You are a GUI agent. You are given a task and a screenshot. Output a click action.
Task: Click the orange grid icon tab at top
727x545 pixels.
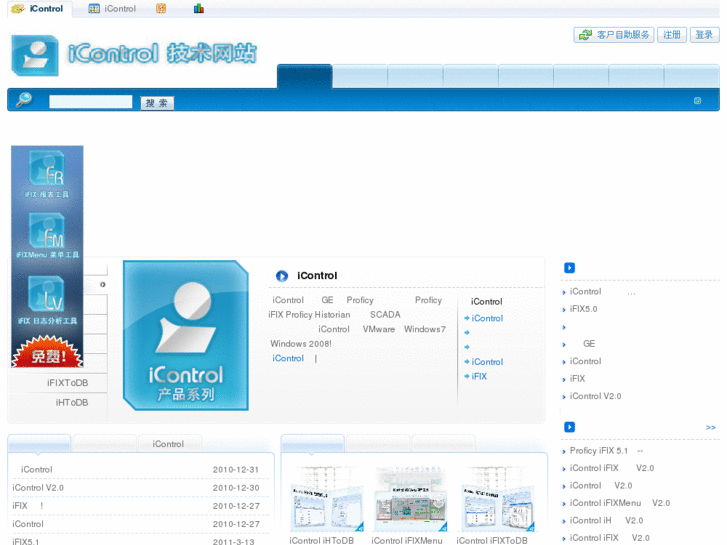(x=161, y=8)
